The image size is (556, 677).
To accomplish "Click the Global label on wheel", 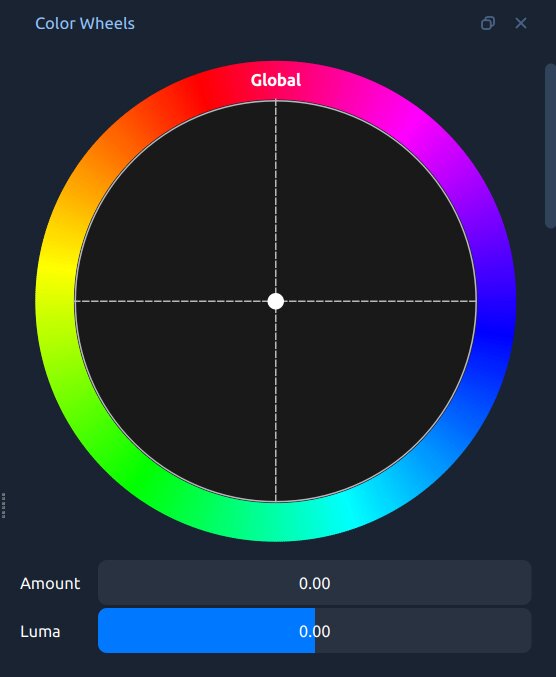I will [276, 80].
